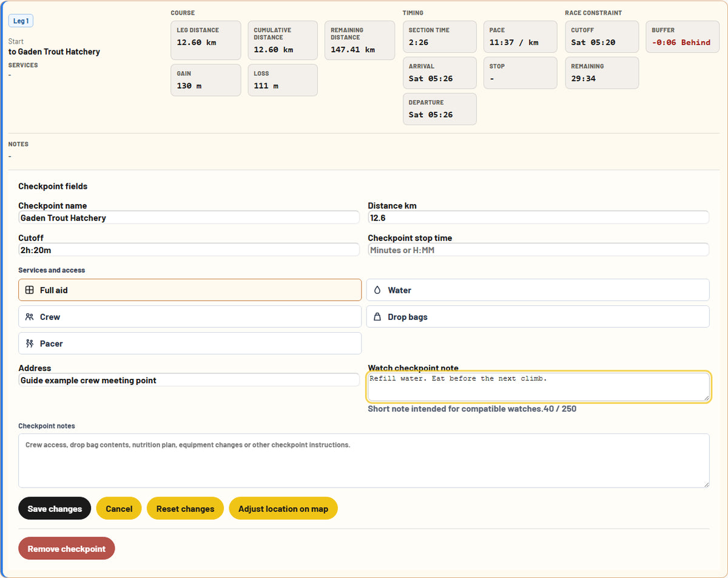728x578 pixels.
Task: Click the Leg 1 badge
Action: point(21,21)
